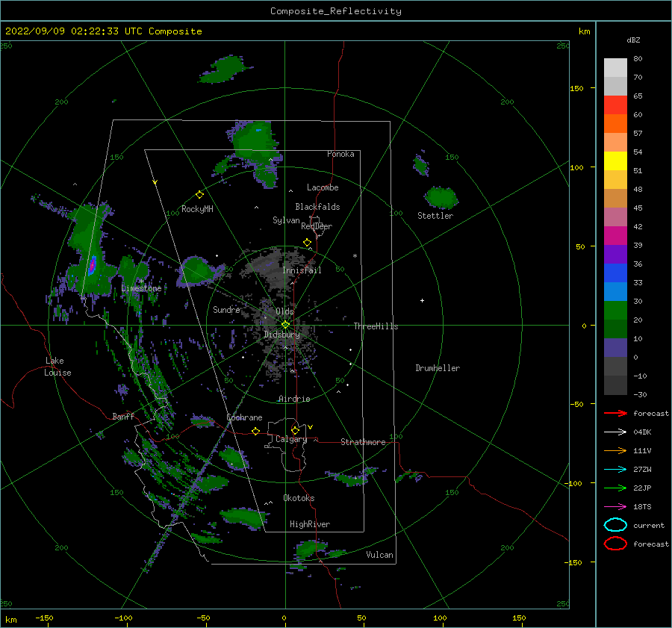Screen dimensions: 672x628
Task: Click the bright yellow 54 dBZ swatch
Action: pos(615,161)
